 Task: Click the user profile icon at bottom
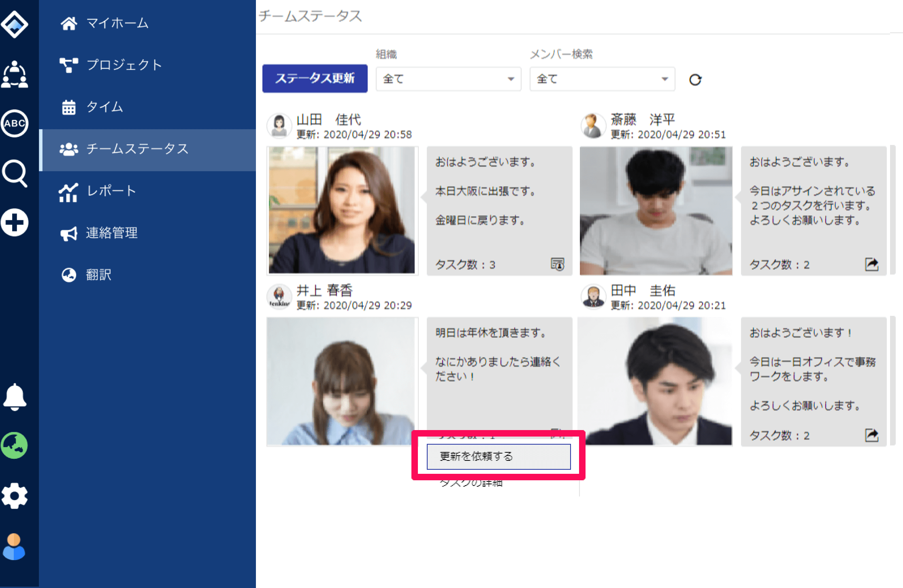click(x=15, y=547)
